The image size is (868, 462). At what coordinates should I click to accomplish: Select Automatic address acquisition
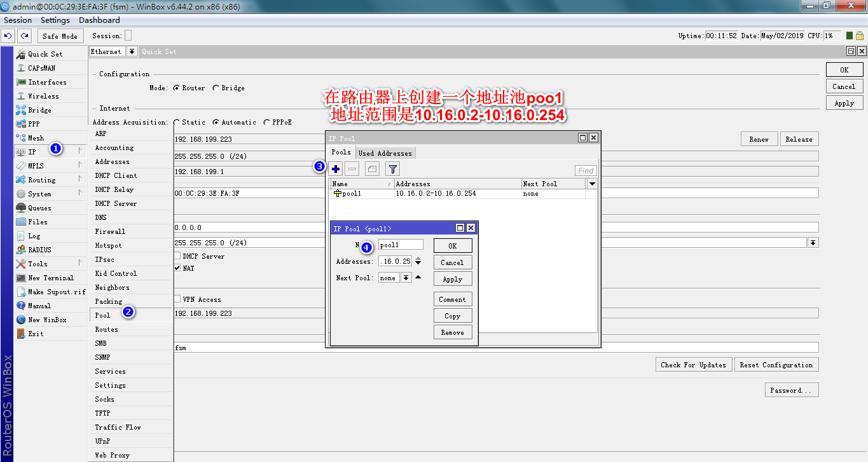pyautogui.click(x=216, y=122)
